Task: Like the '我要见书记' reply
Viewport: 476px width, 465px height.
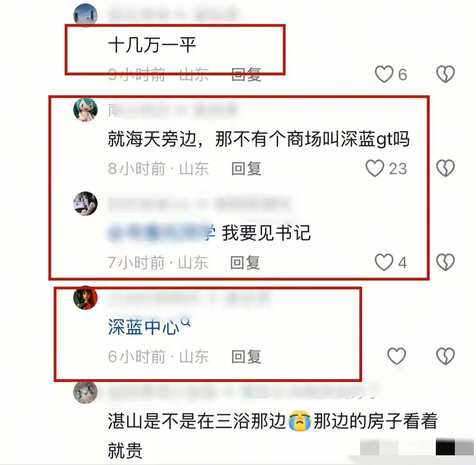Action: (x=384, y=262)
